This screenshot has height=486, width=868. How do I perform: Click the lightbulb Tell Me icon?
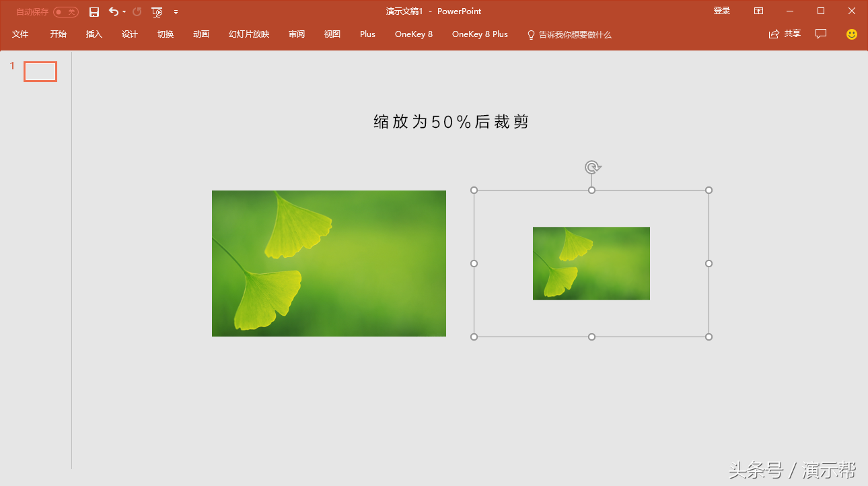(531, 34)
